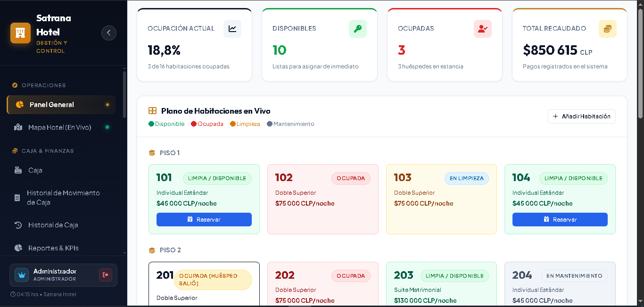Image resolution: width=644 pixels, height=307 pixels.
Task: Open Historial de Movimiento de Caja
Action: (x=61, y=198)
